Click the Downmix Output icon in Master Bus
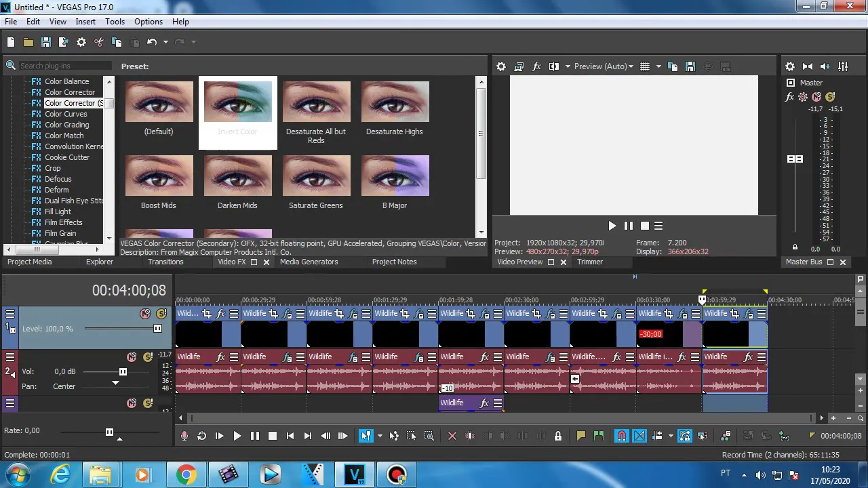 [x=808, y=66]
